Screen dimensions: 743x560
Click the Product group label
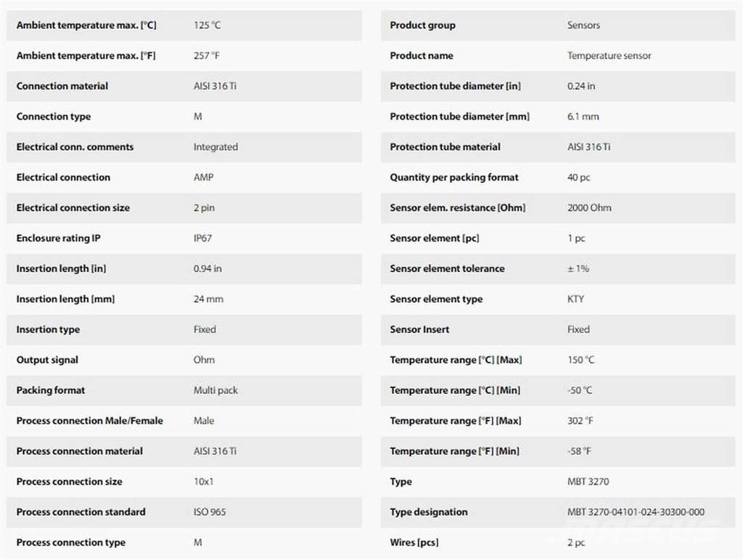(422, 25)
